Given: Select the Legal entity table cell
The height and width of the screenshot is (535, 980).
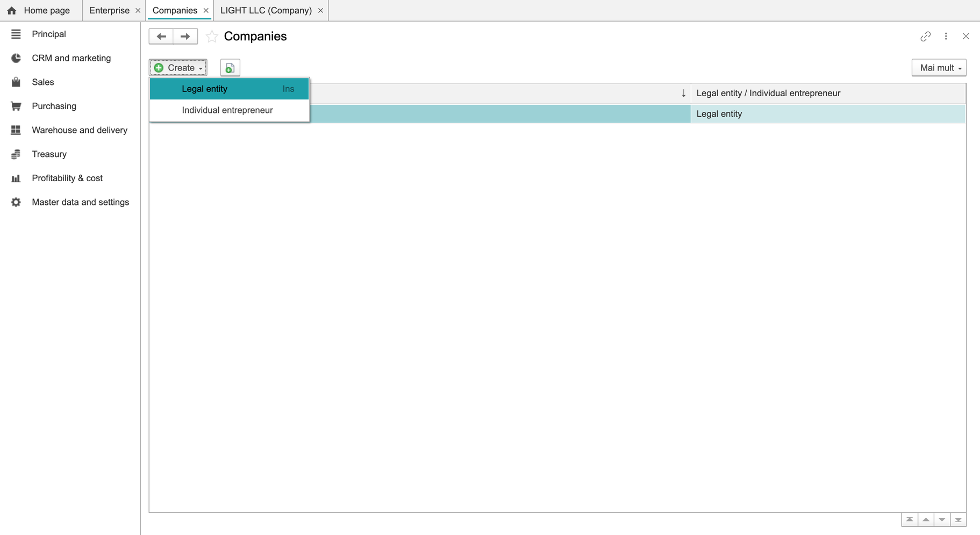Looking at the screenshot, I should coord(828,114).
